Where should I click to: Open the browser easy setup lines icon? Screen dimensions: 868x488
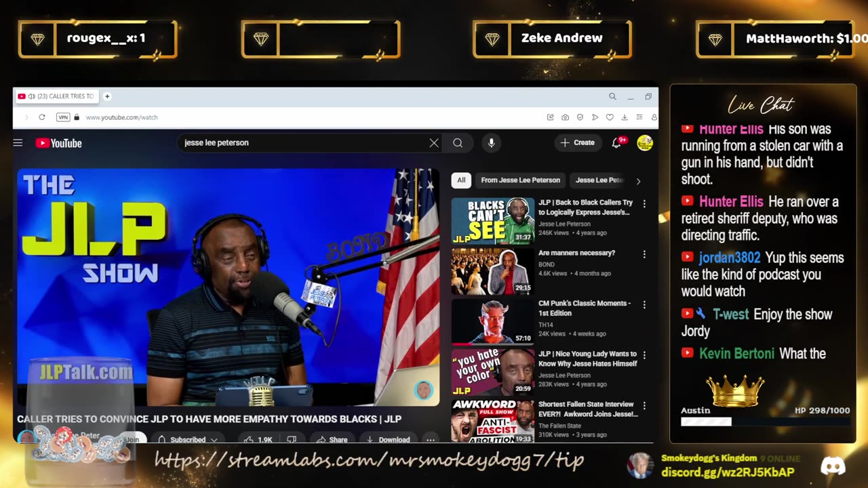click(x=639, y=117)
